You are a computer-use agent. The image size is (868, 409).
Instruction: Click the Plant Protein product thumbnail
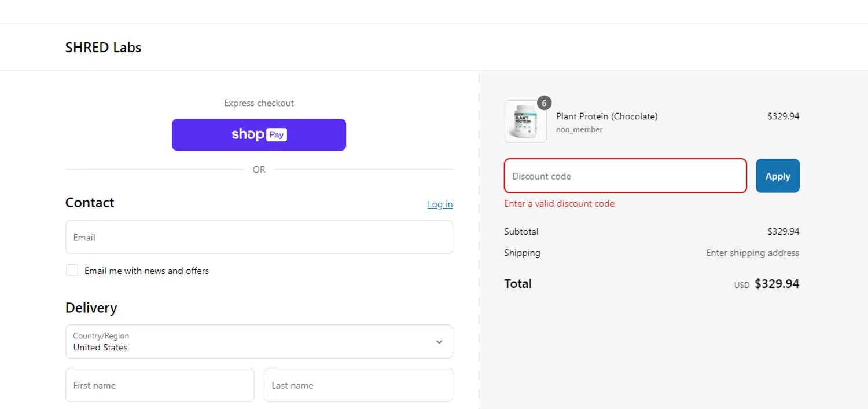tap(525, 122)
